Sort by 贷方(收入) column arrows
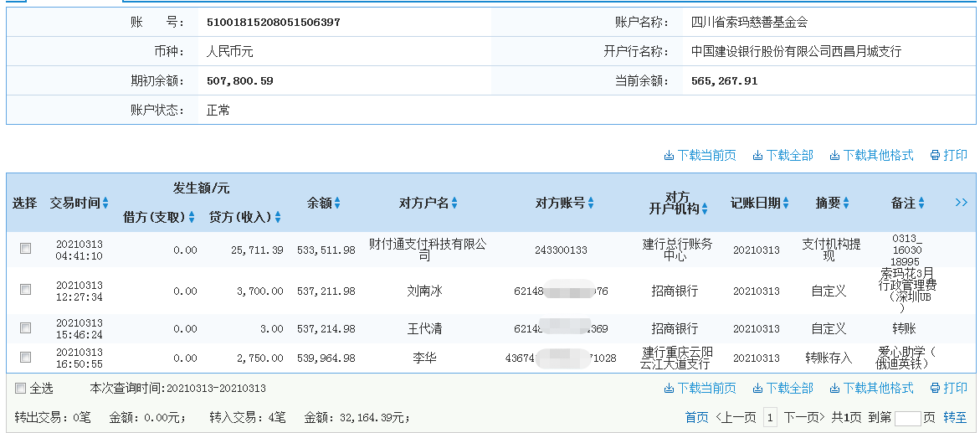 (x=278, y=218)
